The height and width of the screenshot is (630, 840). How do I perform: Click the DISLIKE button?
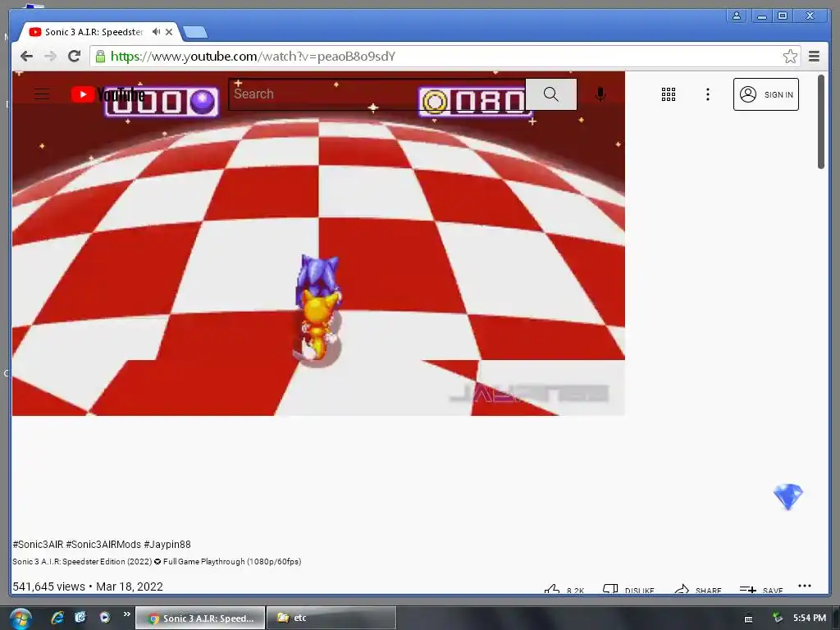628,590
